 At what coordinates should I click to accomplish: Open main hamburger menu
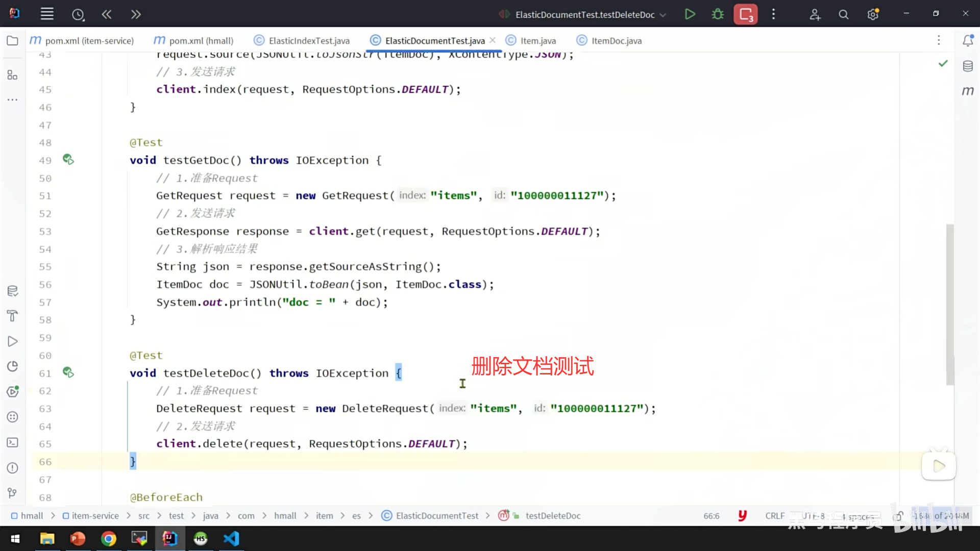coord(47,14)
